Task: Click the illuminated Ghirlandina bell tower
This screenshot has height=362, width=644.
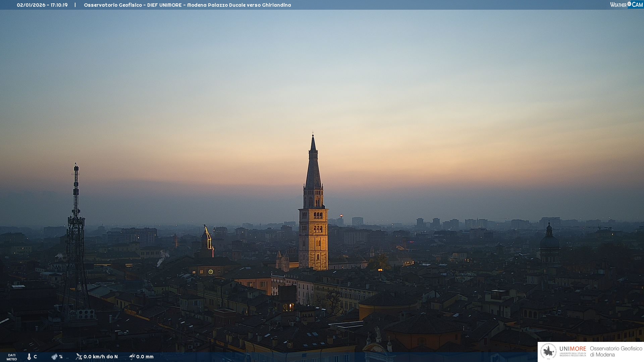Action: pyautogui.click(x=313, y=235)
